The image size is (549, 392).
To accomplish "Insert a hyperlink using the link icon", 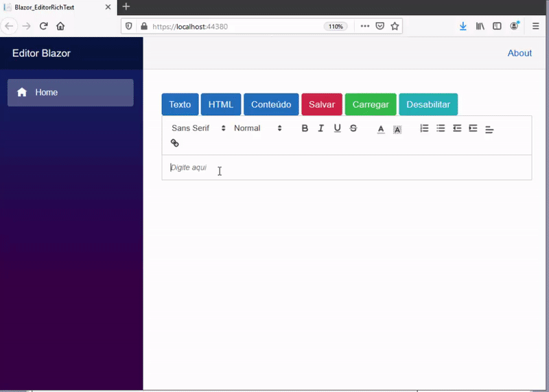I will pos(174,143).
